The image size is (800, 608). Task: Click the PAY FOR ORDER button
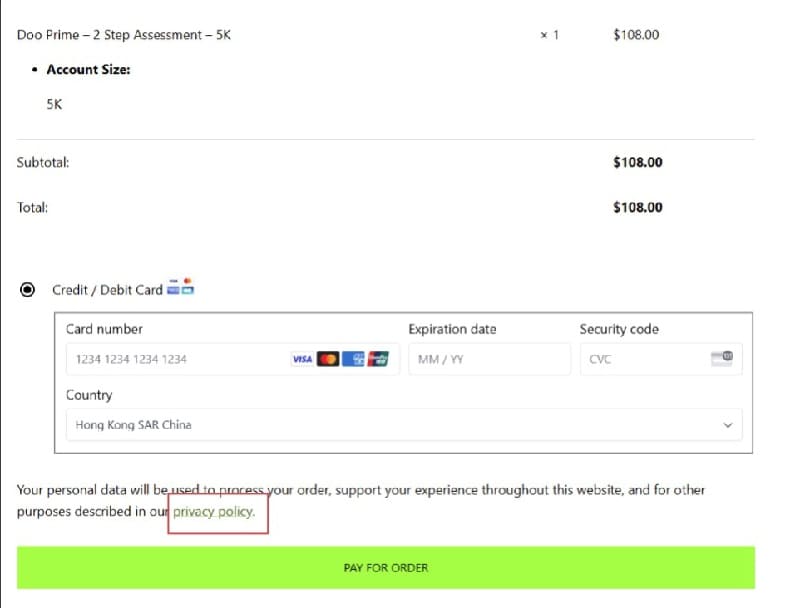(386, 568)
